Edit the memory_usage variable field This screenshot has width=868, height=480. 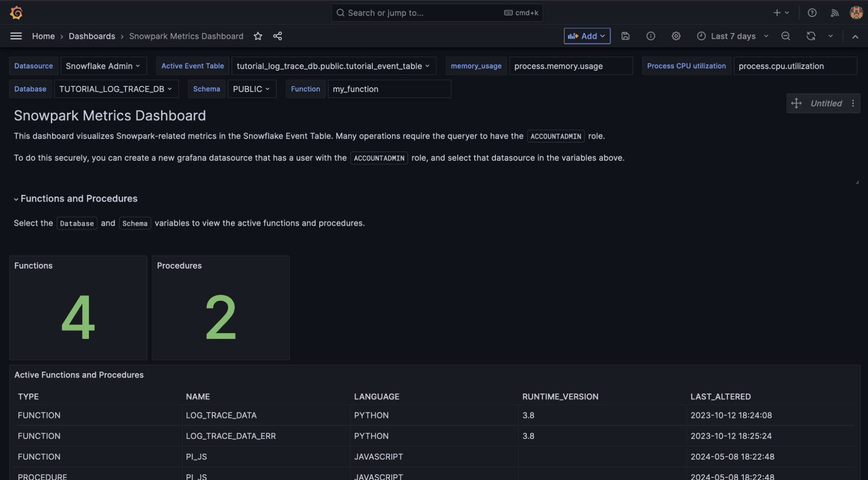click(571, 66)
